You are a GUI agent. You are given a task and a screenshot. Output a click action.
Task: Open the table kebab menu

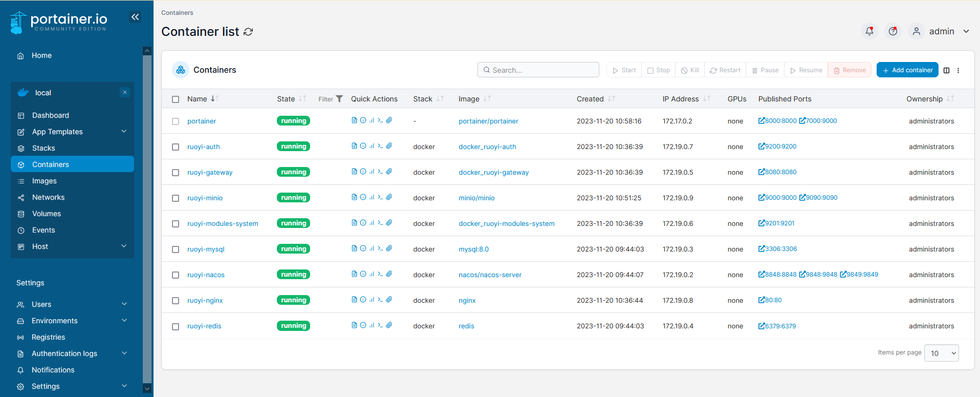pos(959,70)
